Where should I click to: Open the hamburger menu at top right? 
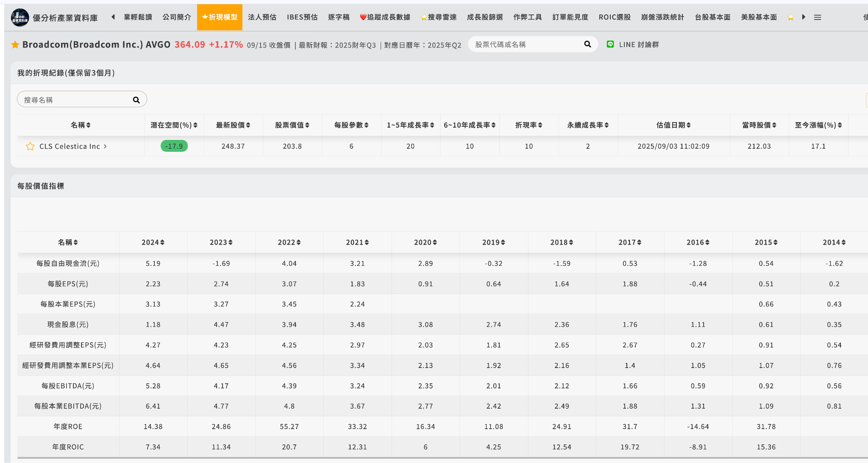click(818, 17)
